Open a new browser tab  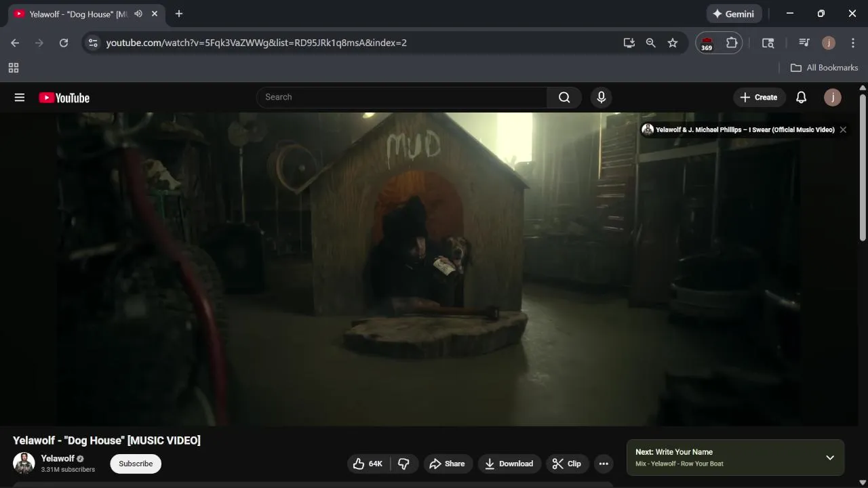pyautogui.click(x=179, y=14)
